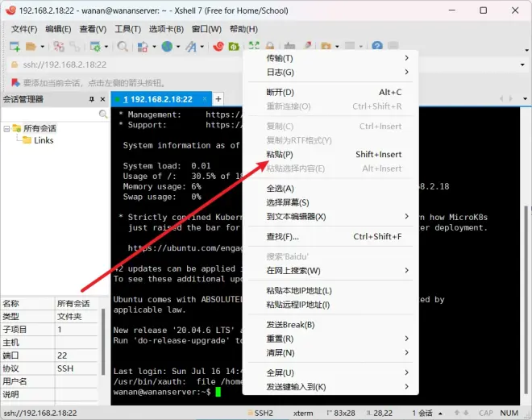Viewport: 532px width, 420px height.
Task: Choose 全选(A) from context menu
Action: point(330,189)
